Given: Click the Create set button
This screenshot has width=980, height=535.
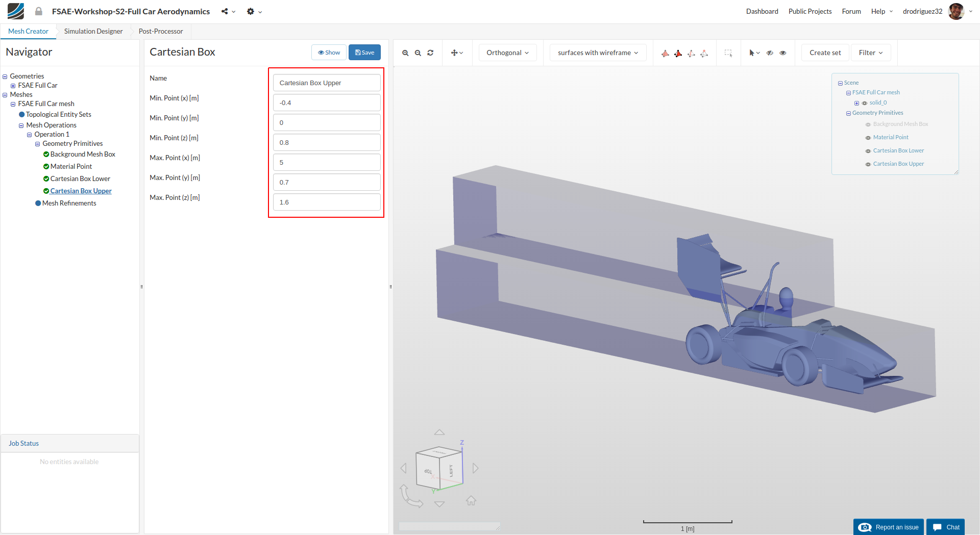Looking at the screenshot, I should click(825, 53).
